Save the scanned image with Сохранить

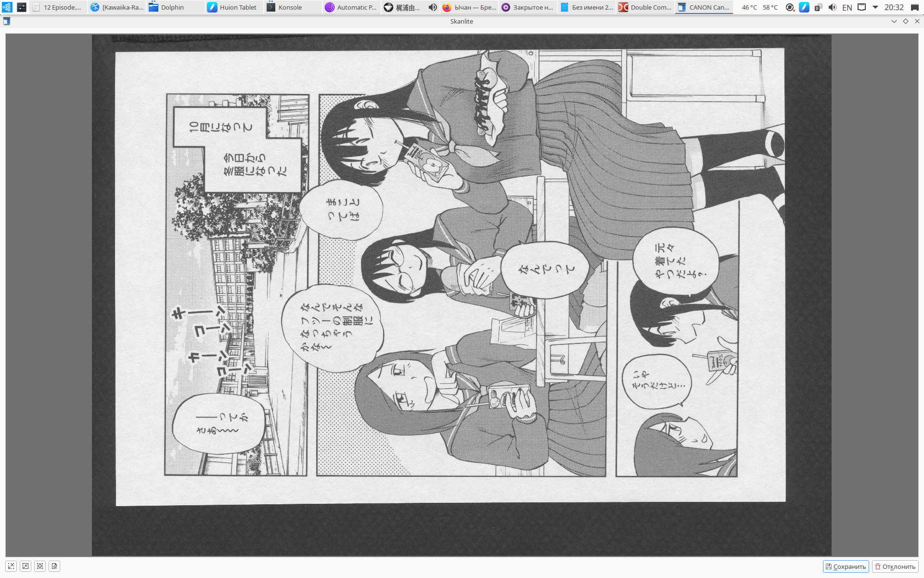click(x=846, y=566)
